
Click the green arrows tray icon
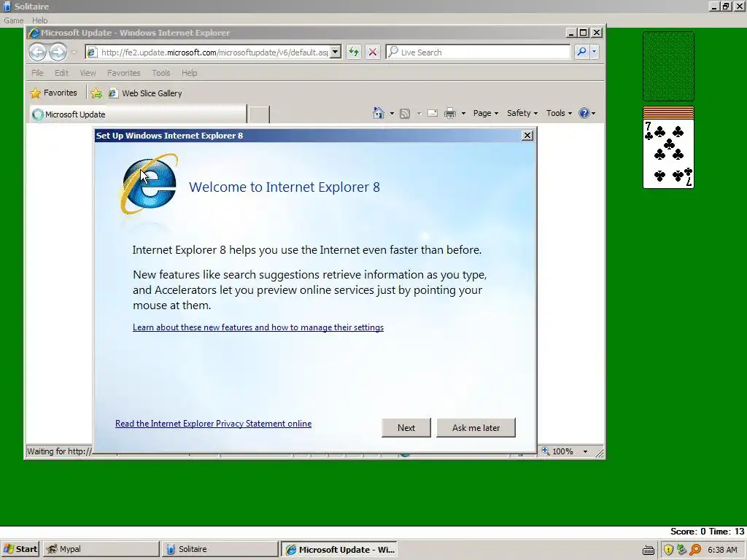pos(682,550)
